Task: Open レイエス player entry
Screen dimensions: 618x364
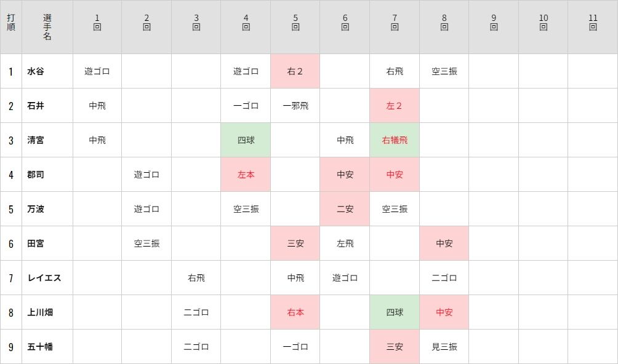Action: click(x=44, y=278)
